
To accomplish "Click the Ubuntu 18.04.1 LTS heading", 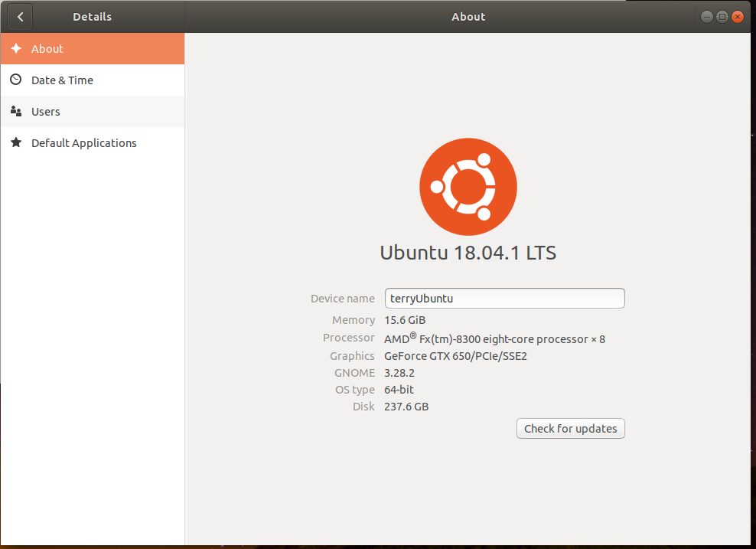I will 468,253.
